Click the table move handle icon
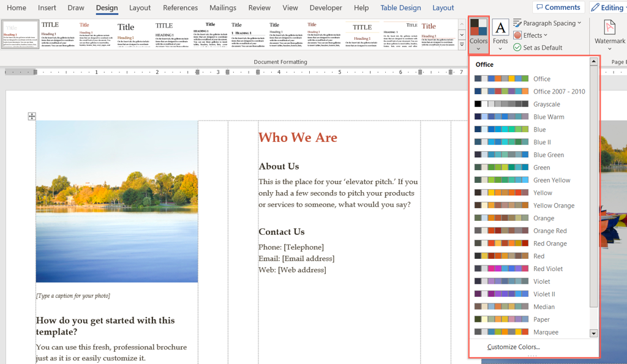Image resolution: width=627 pixels, height=364 pixels. pos(32,116)
